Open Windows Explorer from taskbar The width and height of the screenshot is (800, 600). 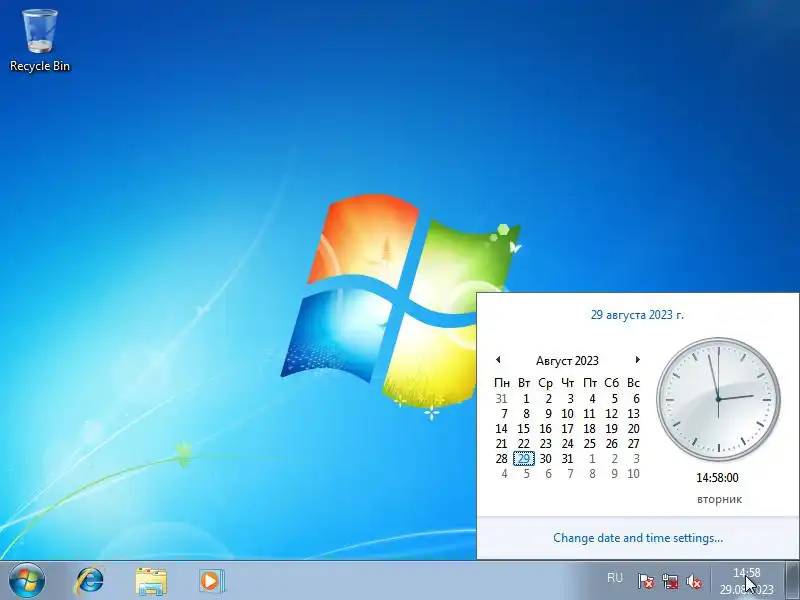click(x=151, y=581)
